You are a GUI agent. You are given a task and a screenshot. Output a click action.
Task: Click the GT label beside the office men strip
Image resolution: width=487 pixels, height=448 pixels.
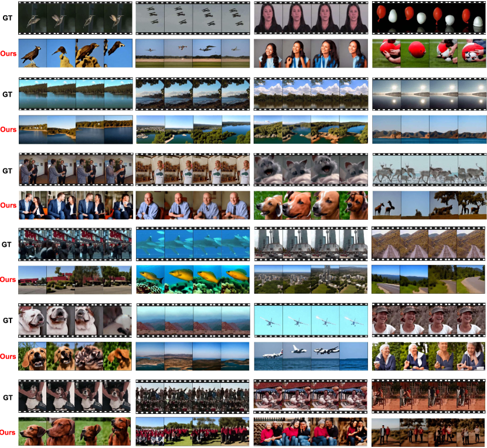click(x=8, y=171)
